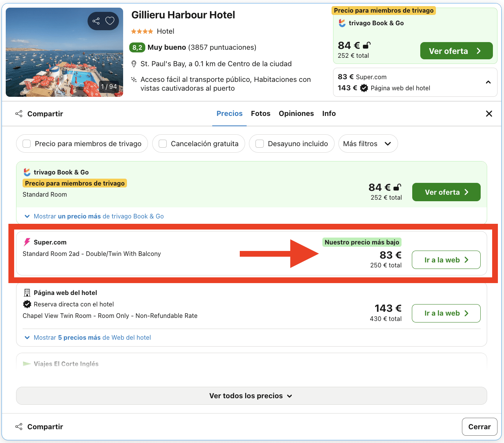Click the unlocked padlock icon beside 84 € top card
Viewport: 504px width, 443px height.
pyautogui.click(x=366, y=46)
